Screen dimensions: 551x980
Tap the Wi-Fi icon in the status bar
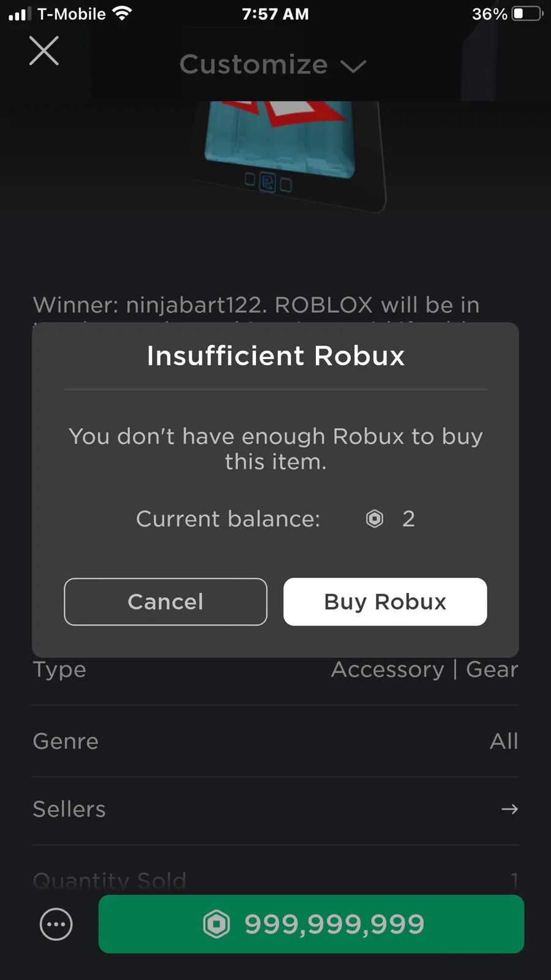(122, 13)
